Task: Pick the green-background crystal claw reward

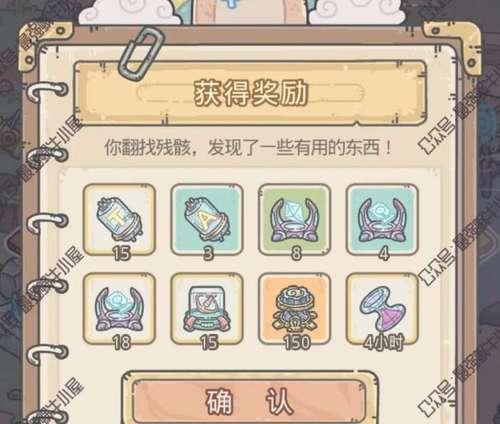Action: click(295, 219)
